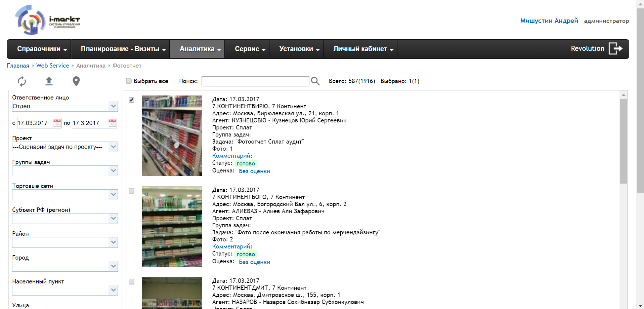Click the Revolution label in navbar
Image resolution: width=644 pixels, height=309 pixels.
point(588,48)
